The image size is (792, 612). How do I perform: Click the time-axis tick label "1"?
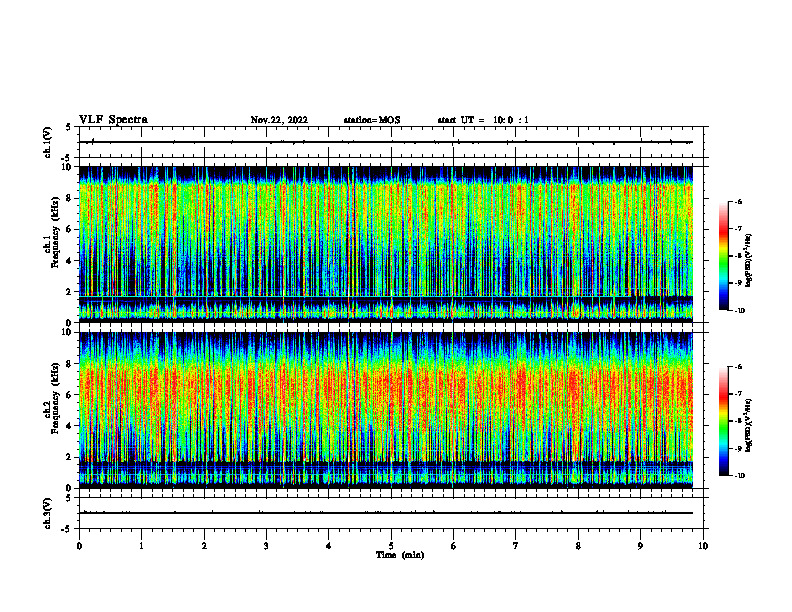(141, 546)
